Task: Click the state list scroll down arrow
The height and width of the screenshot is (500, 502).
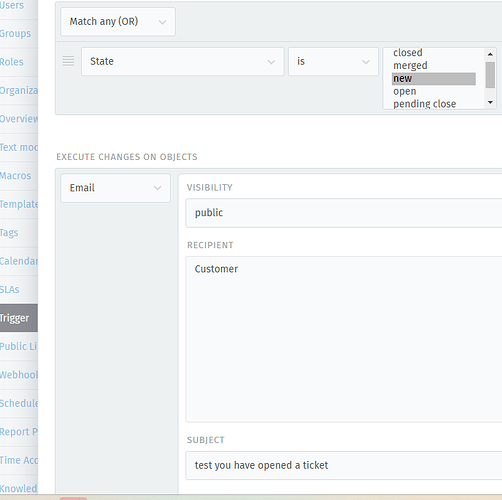Action: pyautogui.click(x=490, y=102)
